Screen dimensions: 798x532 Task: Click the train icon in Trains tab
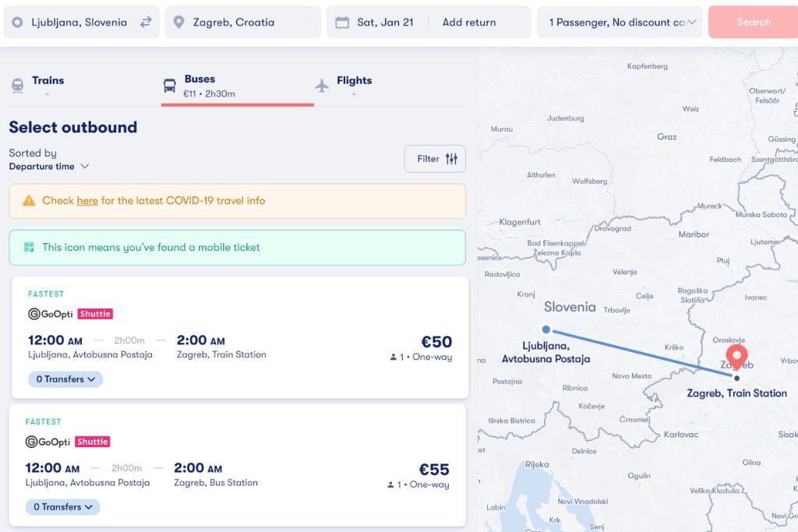click(x=17, y=86)
